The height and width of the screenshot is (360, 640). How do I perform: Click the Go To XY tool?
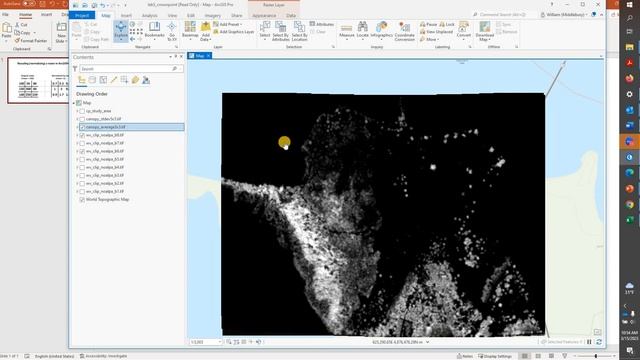coord(172,31)
